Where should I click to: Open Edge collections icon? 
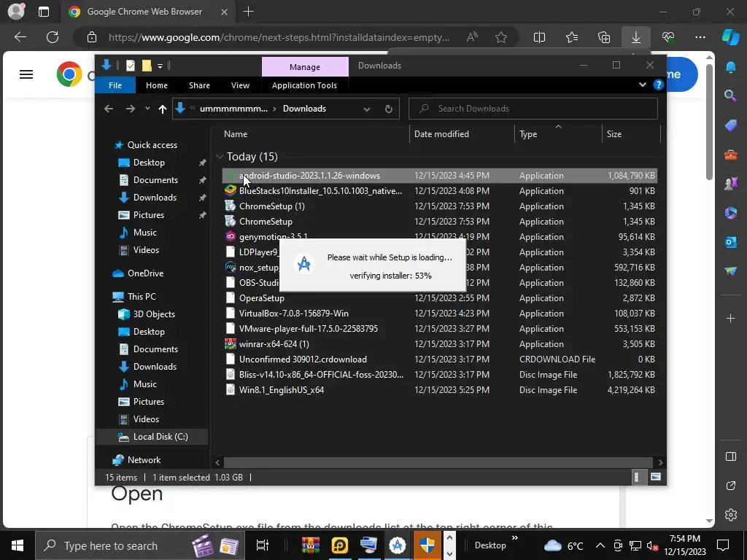[x=603, y=37]
